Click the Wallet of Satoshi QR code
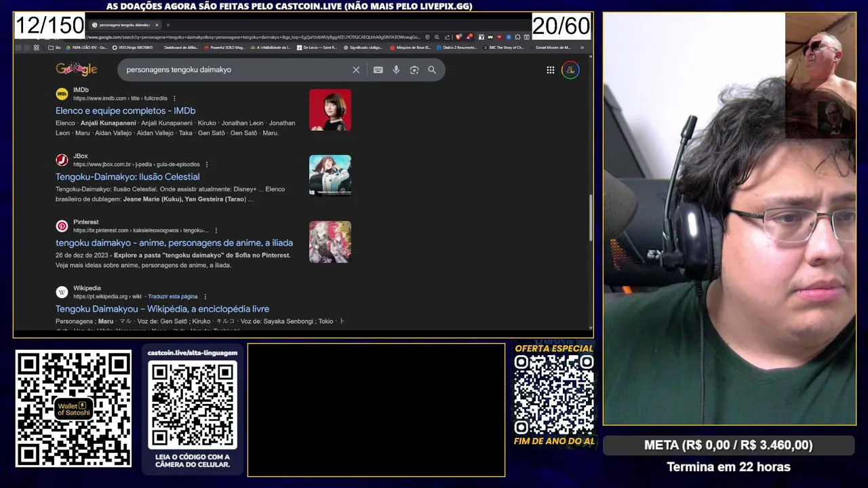The width and height of the screenshot is (868, 488). [x=73, y=408]
